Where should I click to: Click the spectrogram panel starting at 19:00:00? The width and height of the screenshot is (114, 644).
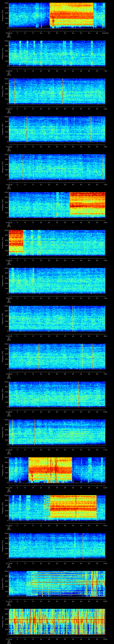point(57,53)
